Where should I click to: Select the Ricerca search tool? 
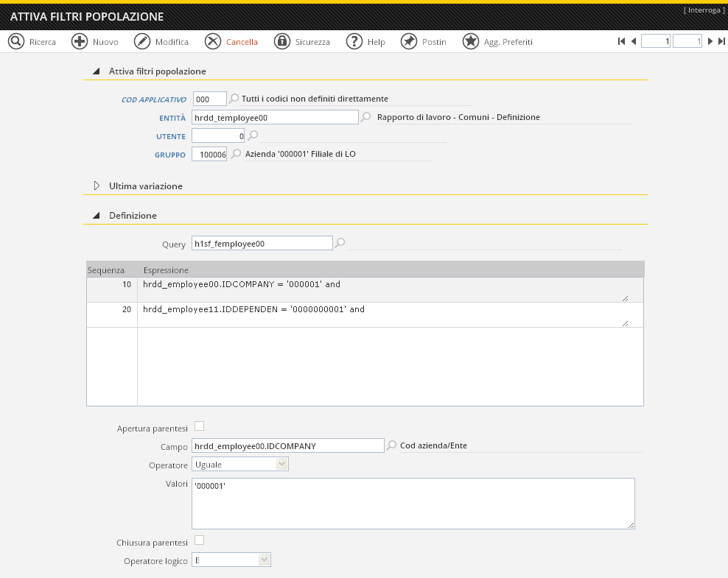(x=17, y=41)
